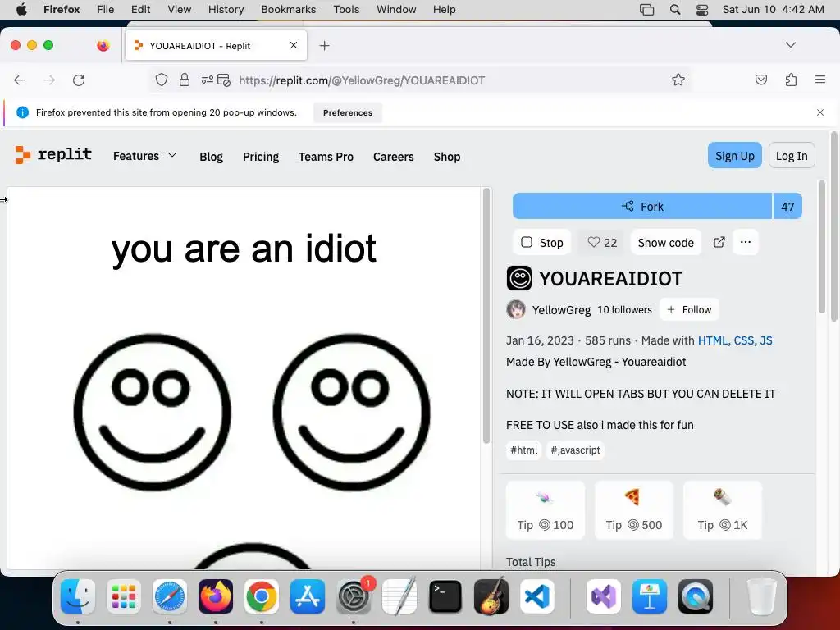Launch Visual Studio Code from the Dock
This screenshot has height=630, width=840.
537,597
